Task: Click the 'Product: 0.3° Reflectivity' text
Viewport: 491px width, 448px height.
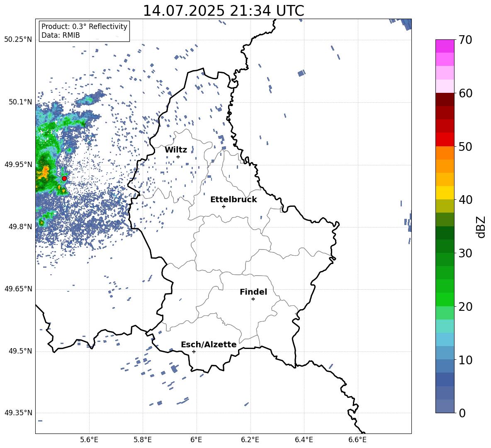Action: coord(84,27)
